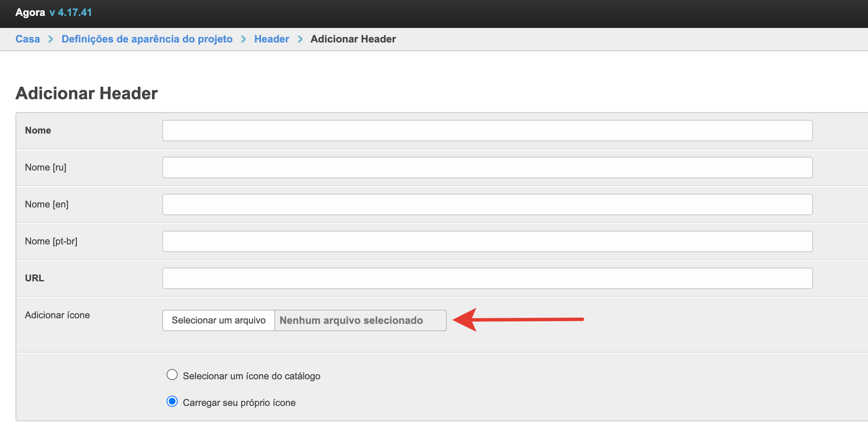The height and width of the screenshot is (448, 868).
Task: Click the Agora app title
Action: (30, 12)
